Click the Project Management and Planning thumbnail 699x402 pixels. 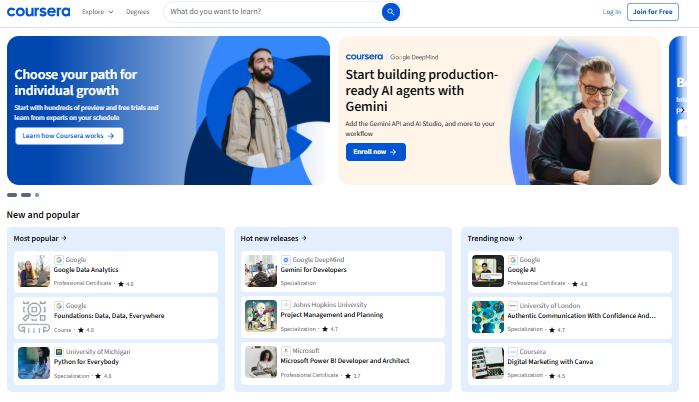point(261,316)
